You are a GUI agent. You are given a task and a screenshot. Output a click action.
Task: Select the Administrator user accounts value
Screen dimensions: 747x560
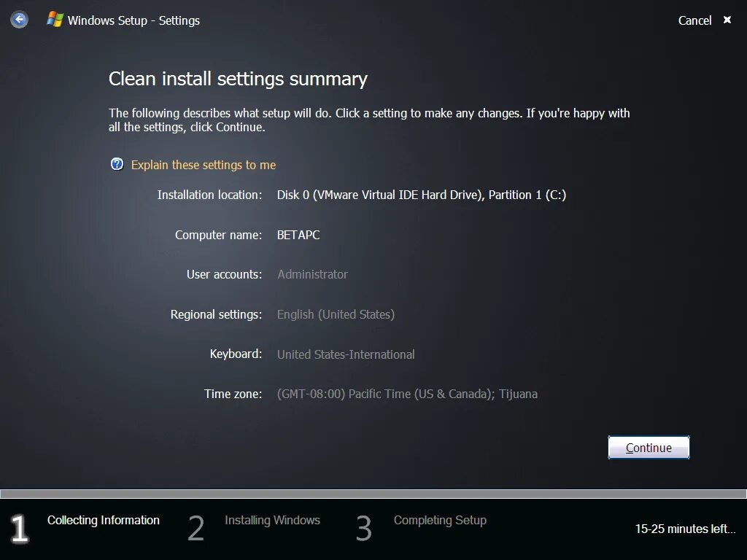click(312, 274)
